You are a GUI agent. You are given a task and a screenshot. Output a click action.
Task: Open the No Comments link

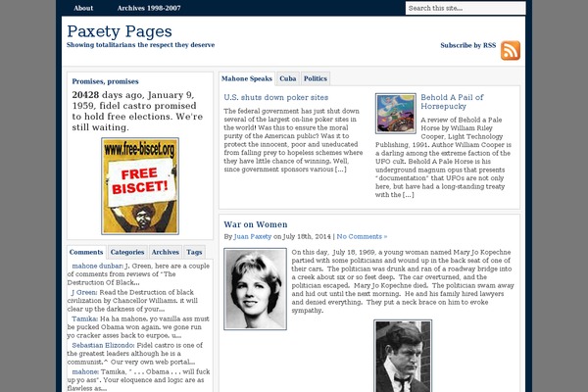(362, 237)
